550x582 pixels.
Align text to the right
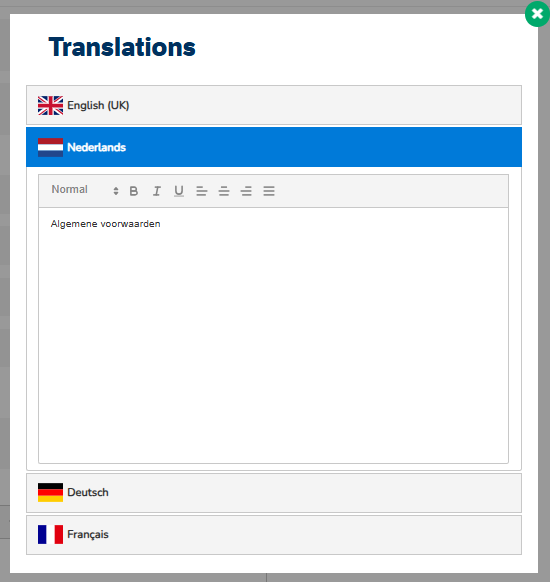[246, 191]
